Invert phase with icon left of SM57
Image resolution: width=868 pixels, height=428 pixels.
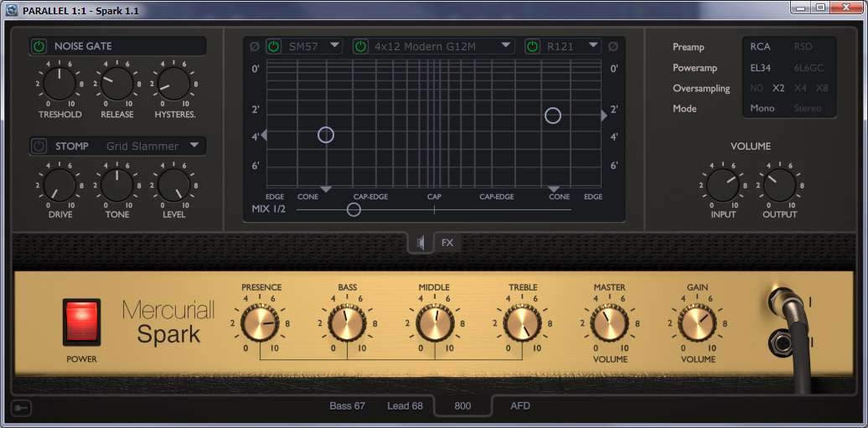click(255, 46)
